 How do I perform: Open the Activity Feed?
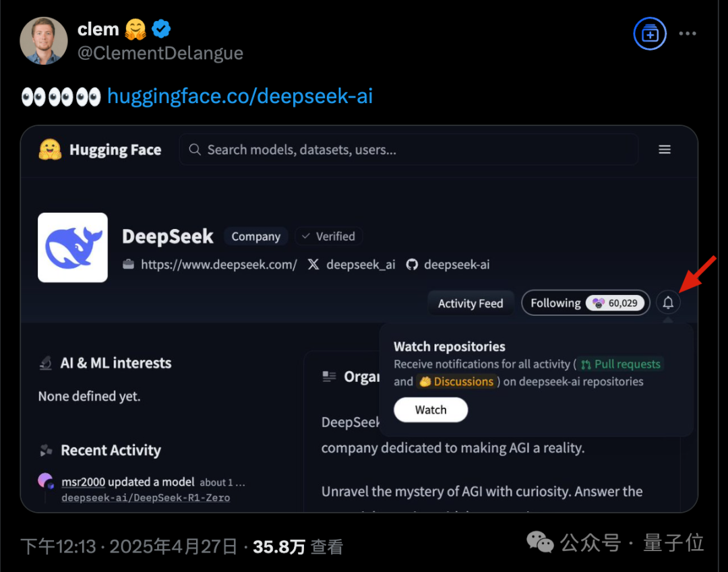pyautogui.click(x=471, y=303)
